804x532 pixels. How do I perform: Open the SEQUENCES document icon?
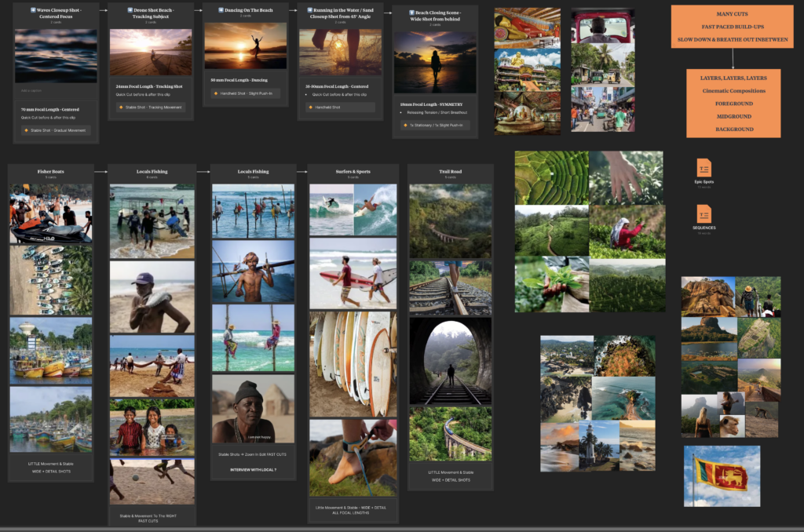click(x=703, y=213)
